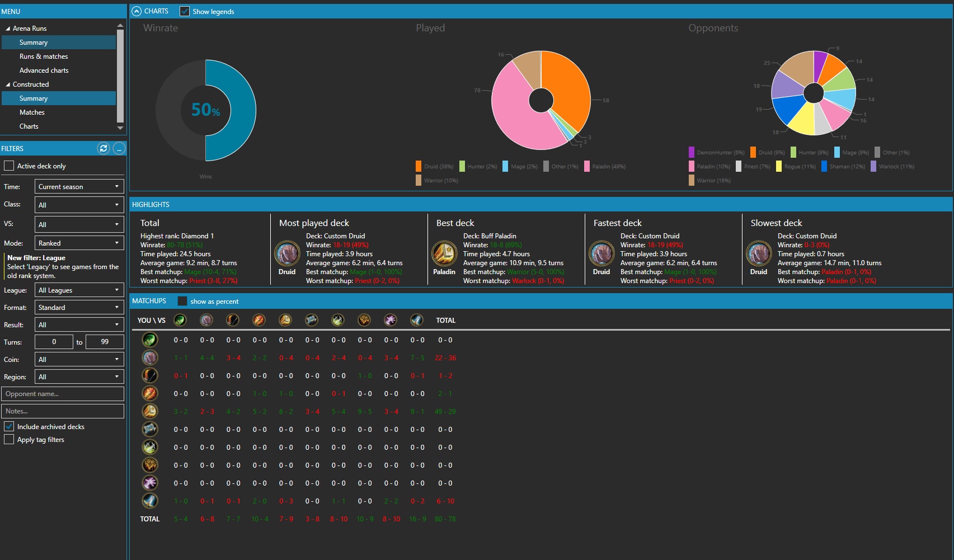Collapse the Arena Runs tree node

8,29
